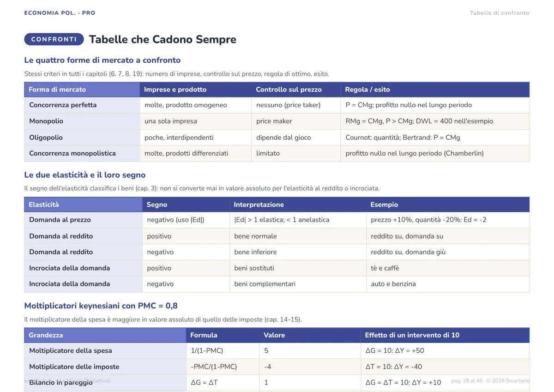Click the "Elasticità" column header

(x=83, y=205)
